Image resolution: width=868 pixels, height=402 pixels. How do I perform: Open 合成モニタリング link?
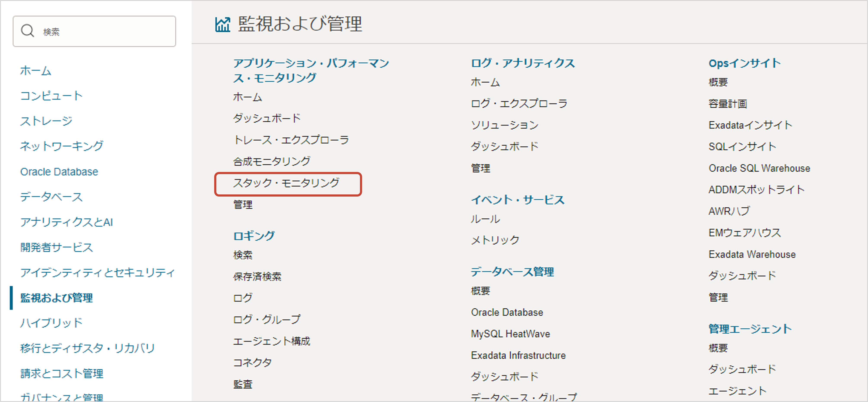click(272, 162)
